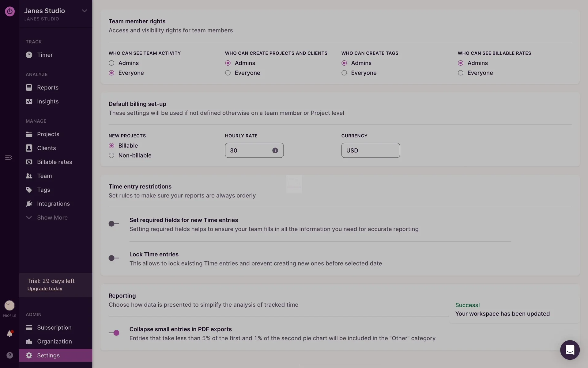Collapse sidebar using the menu arrow icon

pyautogui.click(x=9, y=157)
